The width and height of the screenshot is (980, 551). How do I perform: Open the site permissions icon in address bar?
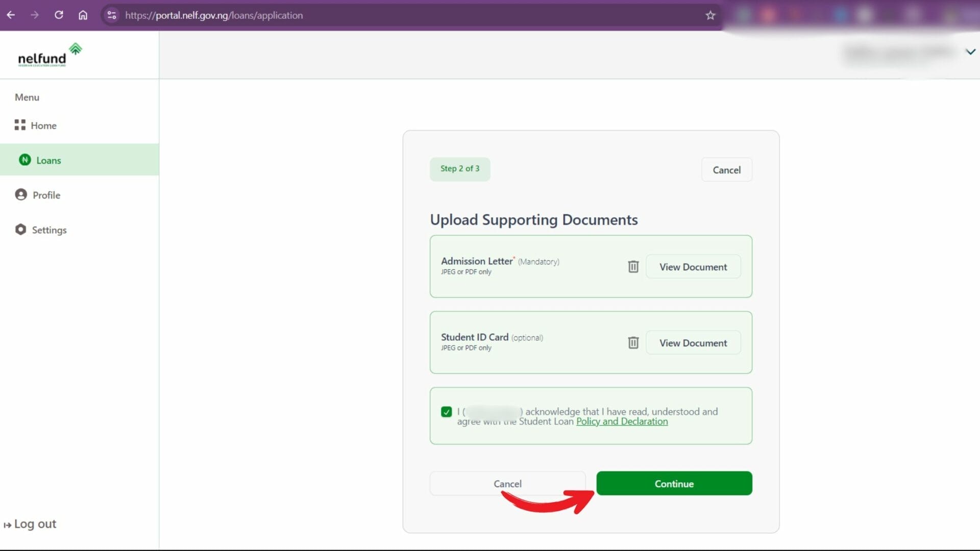[111, 15]
